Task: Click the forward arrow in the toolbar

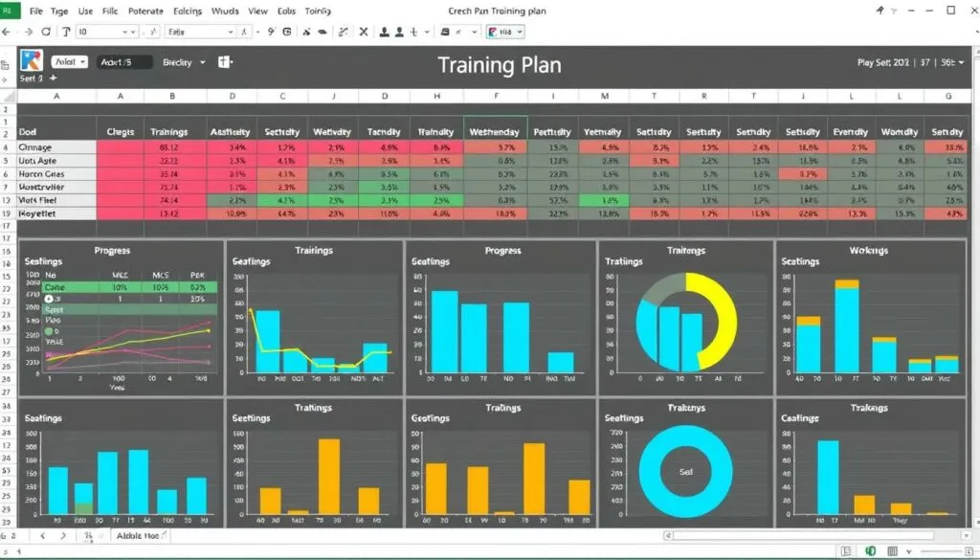Action: tap(28, 32)
